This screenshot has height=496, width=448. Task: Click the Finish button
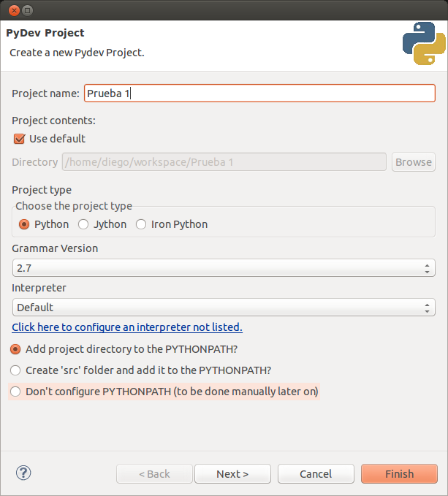tap(399, 474)
